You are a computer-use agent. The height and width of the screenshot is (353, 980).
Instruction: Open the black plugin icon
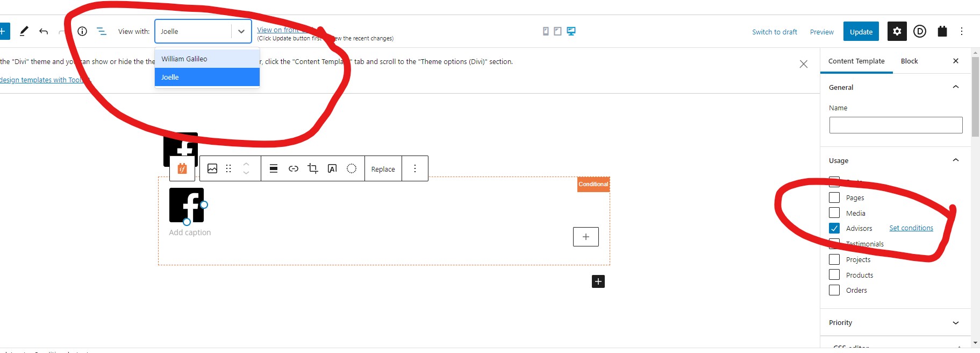coord(942,31)
